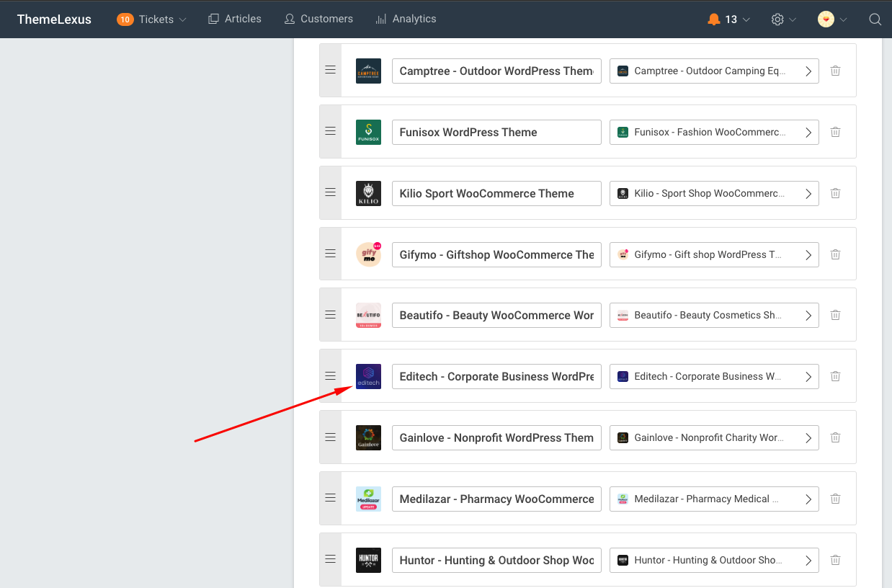
Task: Open the notifications bell icon
Action: click(x=714, y=19)
